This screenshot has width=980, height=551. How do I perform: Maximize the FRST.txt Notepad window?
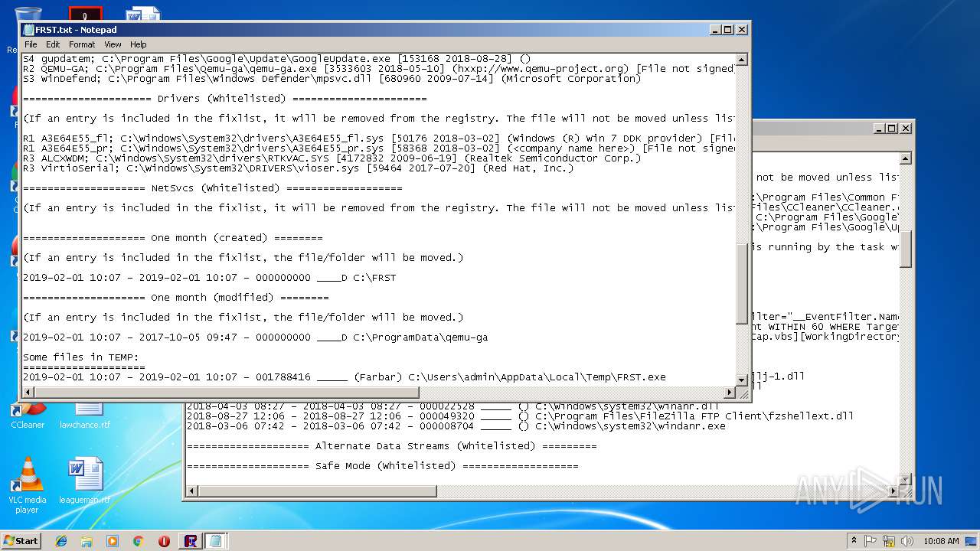728,29
